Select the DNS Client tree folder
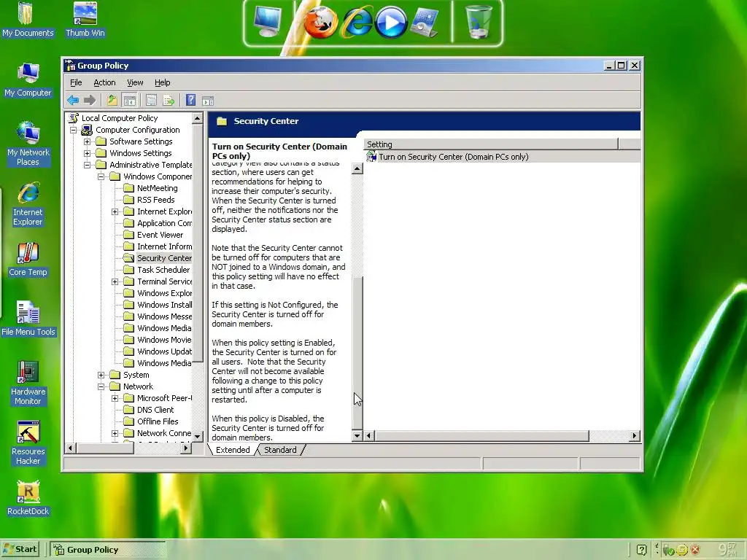Image resolution: width=747 pixels, height=560 pixels. (x=155, y=410)
